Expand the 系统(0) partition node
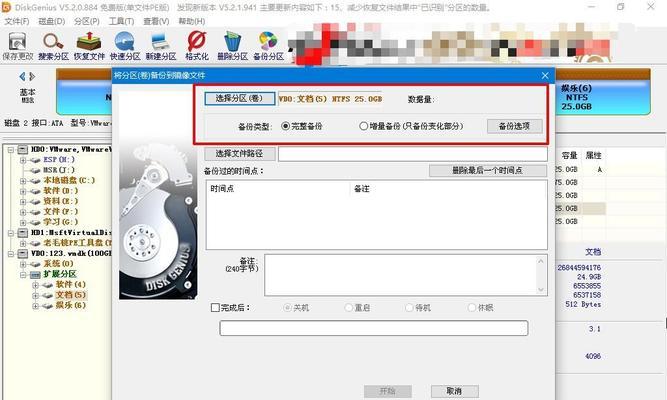667x400 pixels. point(23,264)
